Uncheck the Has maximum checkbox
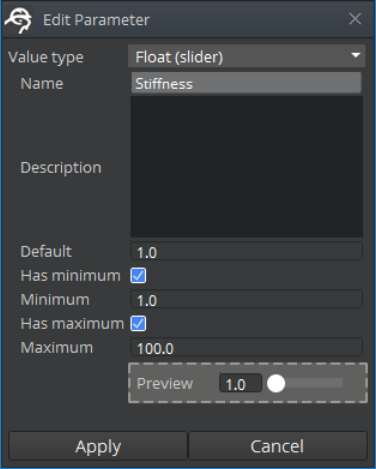This screenshot has height=469, width=376. [x=138, y=324]
